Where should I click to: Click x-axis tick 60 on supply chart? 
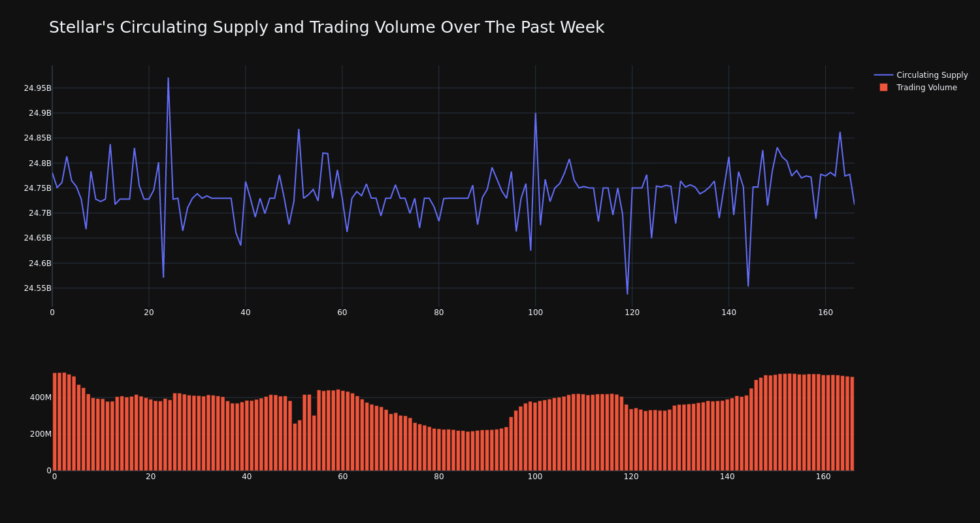pyautogui.click(x=342, y=312)
